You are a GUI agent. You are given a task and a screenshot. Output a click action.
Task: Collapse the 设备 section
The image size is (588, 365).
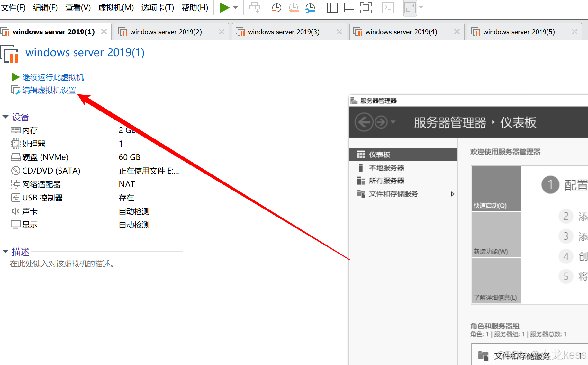[5, 117]
